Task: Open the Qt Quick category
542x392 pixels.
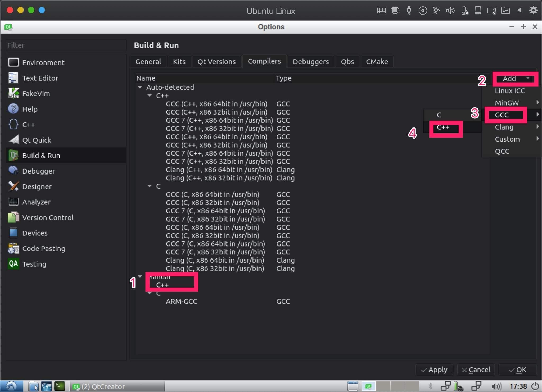Action: pyautogui.click(x=66, y=140)
